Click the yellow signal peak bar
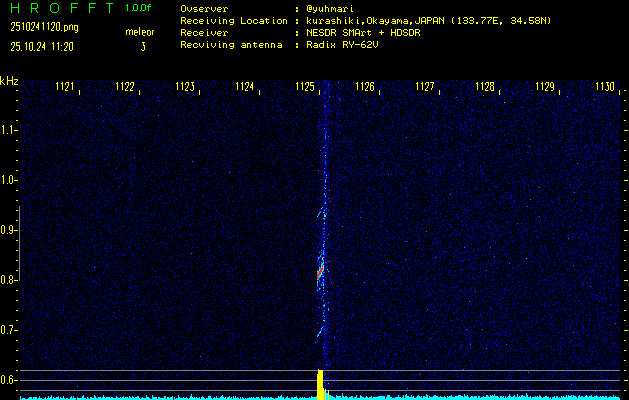629x400 pixels. click(x=321, y=385)
